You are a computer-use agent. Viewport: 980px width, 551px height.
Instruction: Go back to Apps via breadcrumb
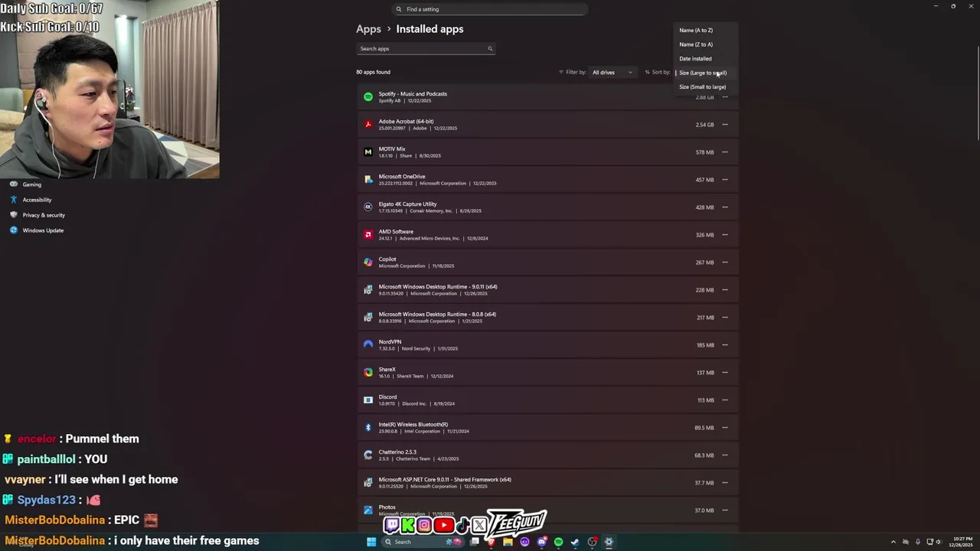pyautogui.click(x=368, y=29)
